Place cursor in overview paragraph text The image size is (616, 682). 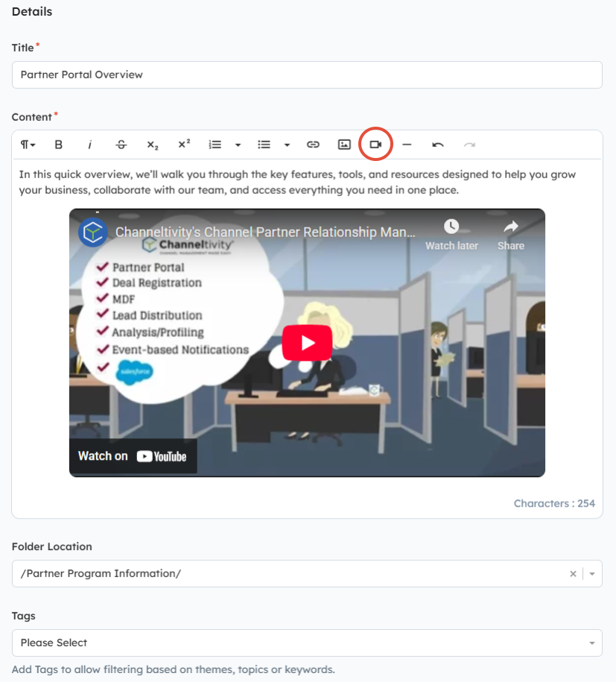click(x=297, y=183)
